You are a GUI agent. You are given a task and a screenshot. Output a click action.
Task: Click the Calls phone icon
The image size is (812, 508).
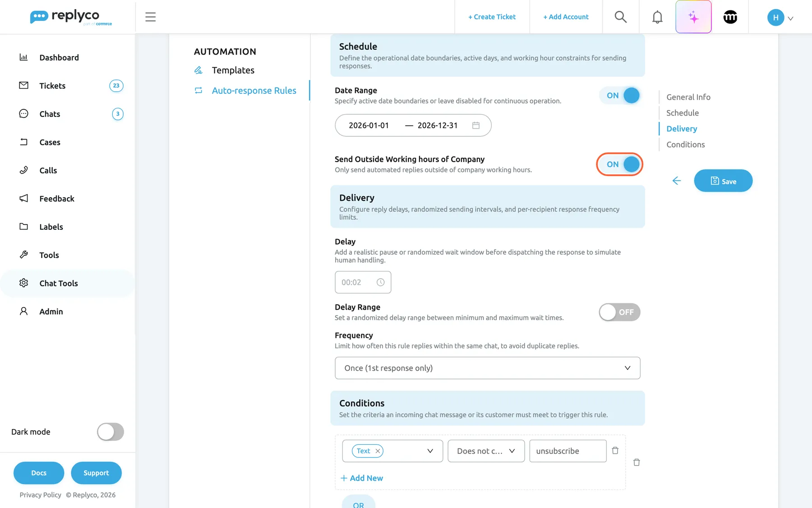pyautogui.click(x=23, y=170)
